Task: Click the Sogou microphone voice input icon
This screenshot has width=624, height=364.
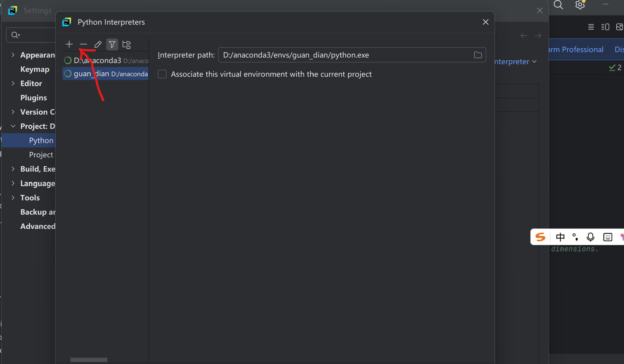Action: (590, 237)
